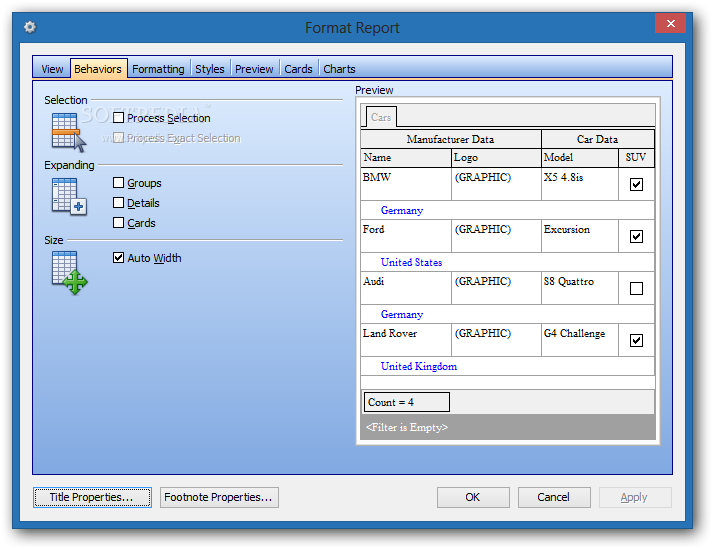Select the Audi name cell
713x549 pixels.
coord(406,288)
